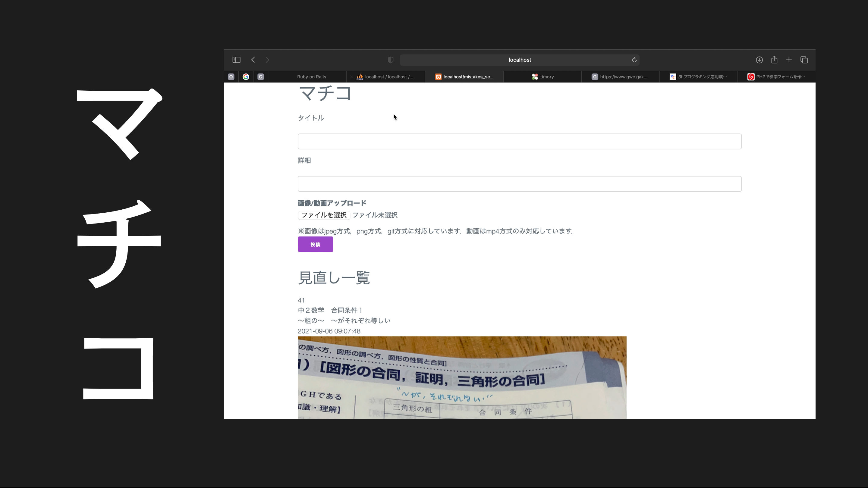
Task: Switch to the Ruby on Rails tab
Action: point(311,77)
